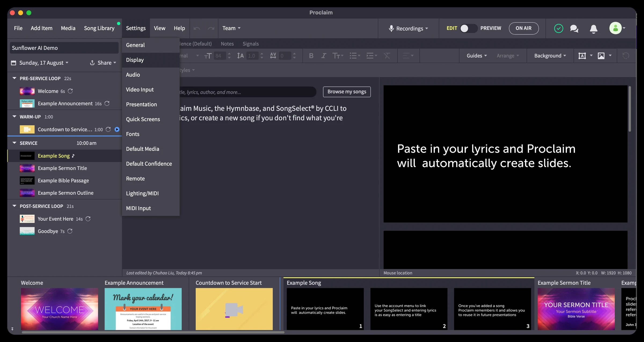Screen dimensions: 644x342
Task: Open the Team dropdown
Action: coord(231,28)
